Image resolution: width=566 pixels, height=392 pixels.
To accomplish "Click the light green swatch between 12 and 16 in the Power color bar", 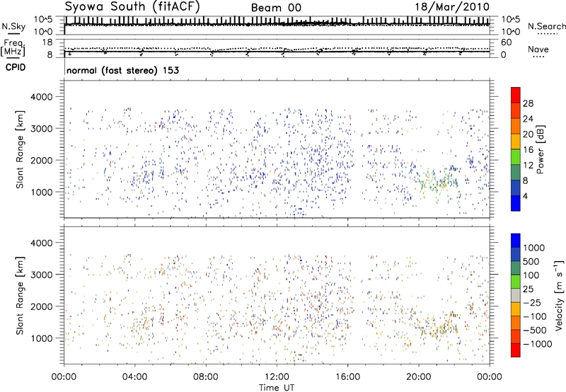I will pos(516,156).
